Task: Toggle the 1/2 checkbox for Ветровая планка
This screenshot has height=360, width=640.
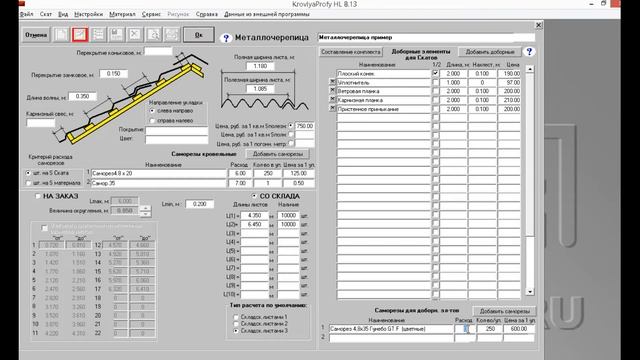Action: 436,91
